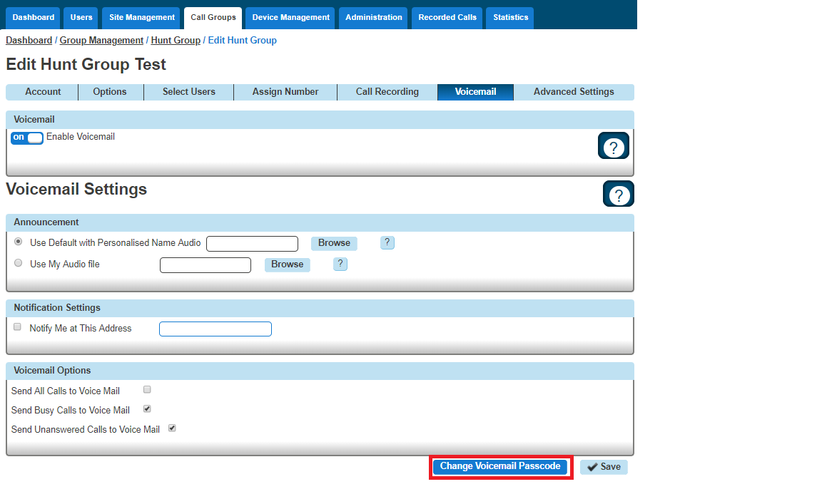The height and width of the screenshot is (504, 822).
Task: Click help icon for Personalised Name Audio
Action: [x=387, y=242]
